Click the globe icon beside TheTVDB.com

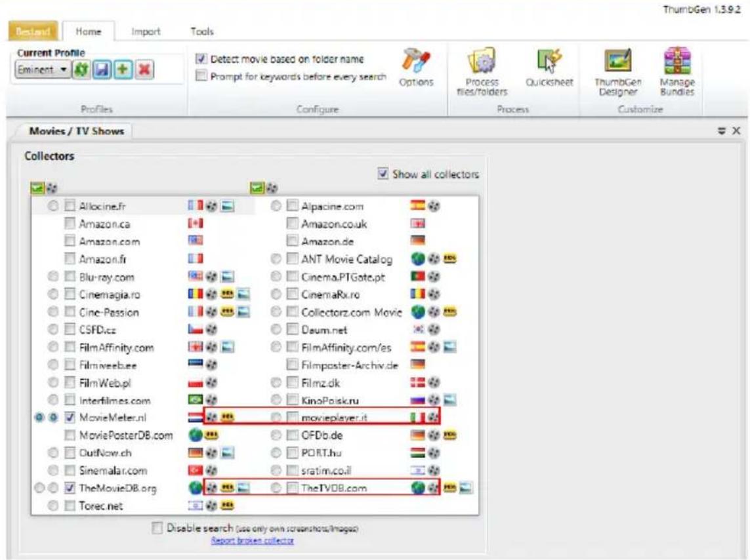pyautogui.click(x=418, y=488)
